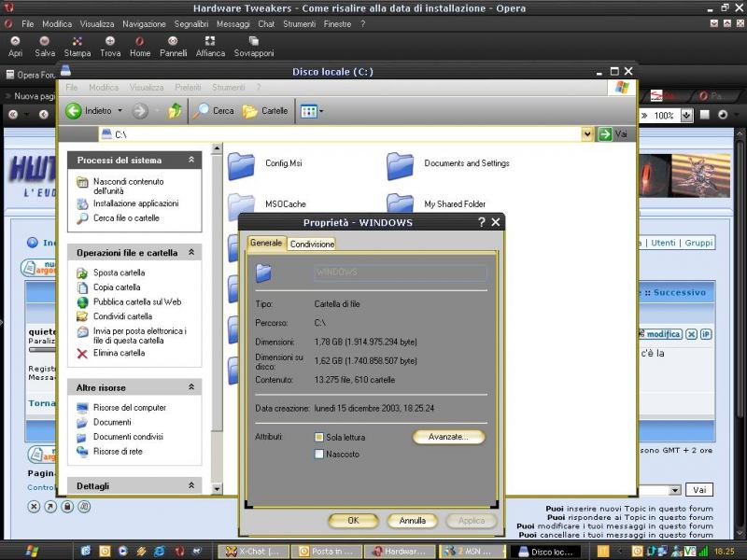Click the modifica button on forum post
747x560 pixels.
[660, 334]
